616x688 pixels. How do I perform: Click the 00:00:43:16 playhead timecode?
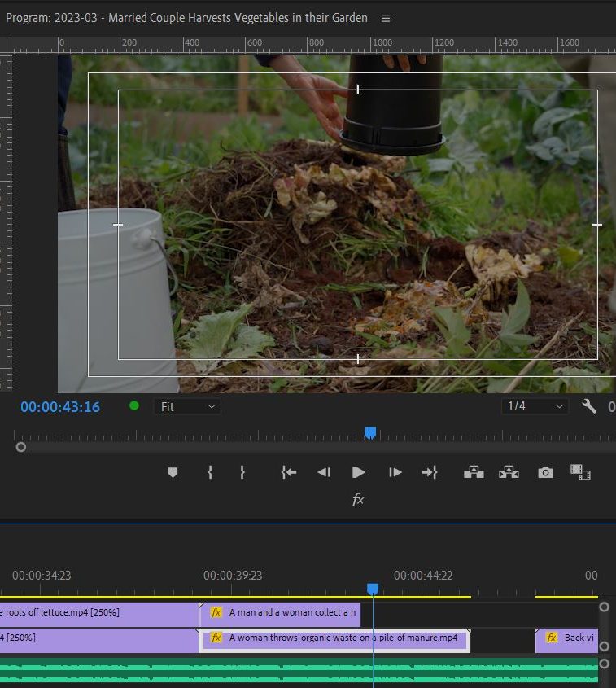click(60, 407)
